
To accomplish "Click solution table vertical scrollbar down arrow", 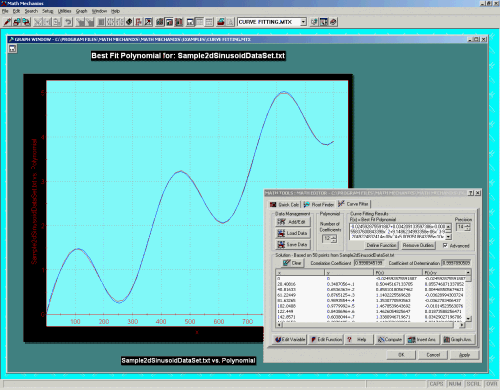I will (468, 319).
